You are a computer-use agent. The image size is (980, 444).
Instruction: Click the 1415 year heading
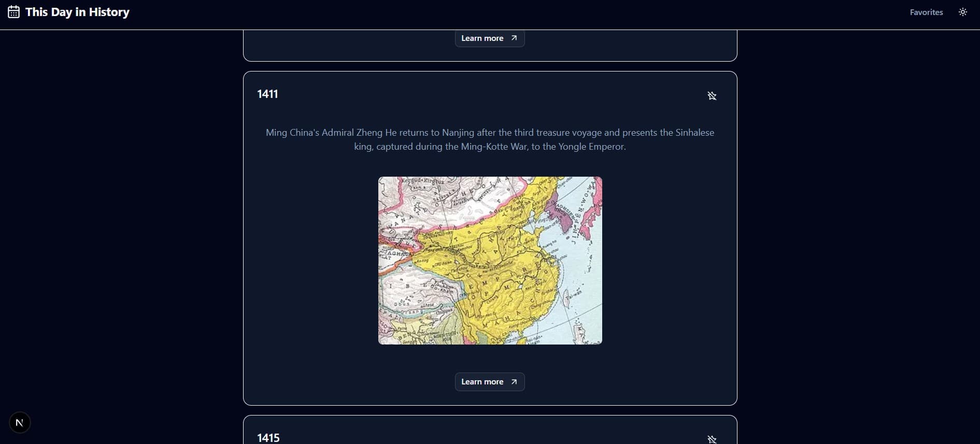(268, 438)
